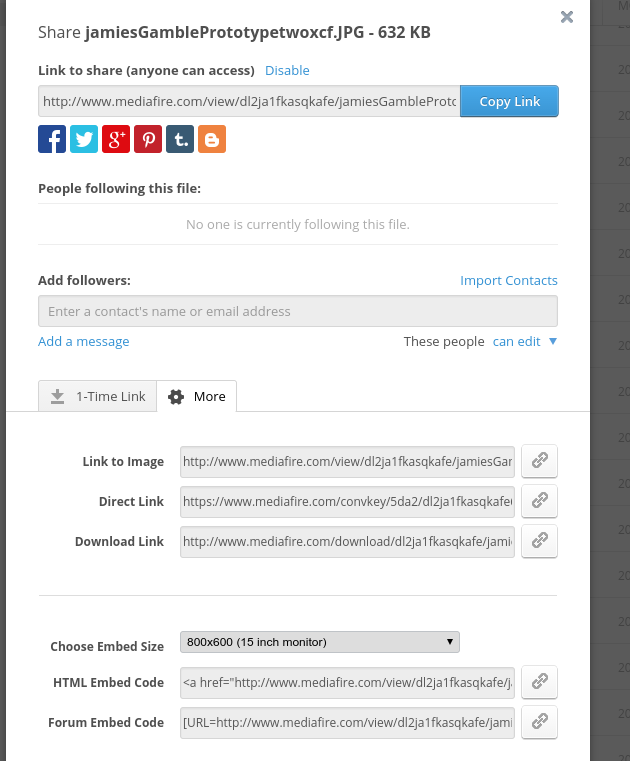Image resolution: width=630 pixels, height=761 pixels.
Task: Open the Choose Embed Size dropdown
Action: (319, 642)
